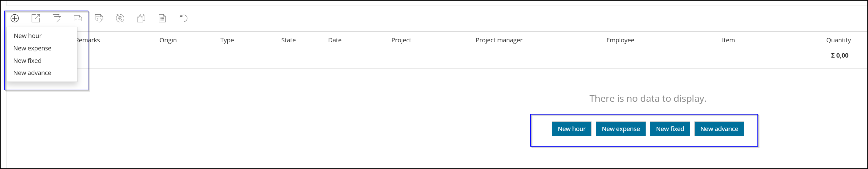Click the document with refresh arrow icon

click(x=99, y=18)
